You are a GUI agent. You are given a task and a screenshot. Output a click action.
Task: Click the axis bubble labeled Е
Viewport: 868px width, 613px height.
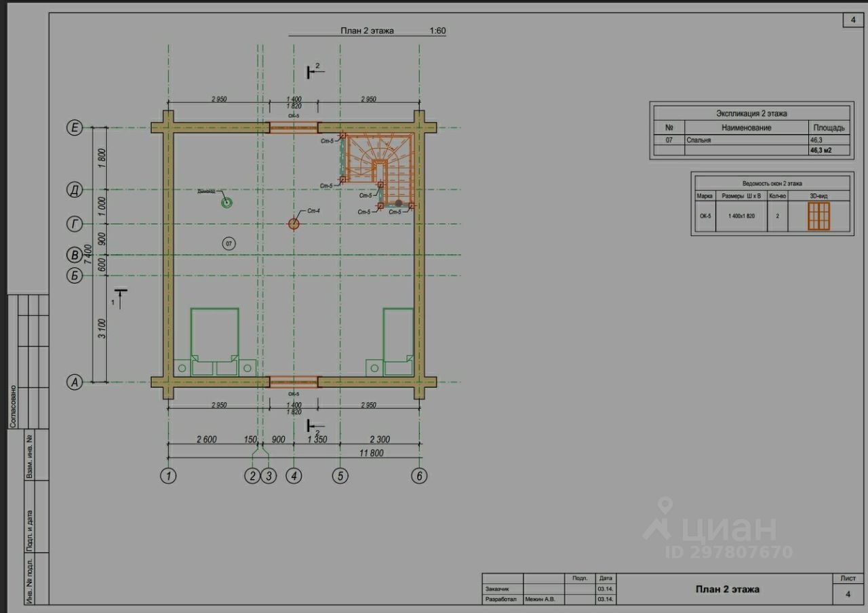(75, 127)
